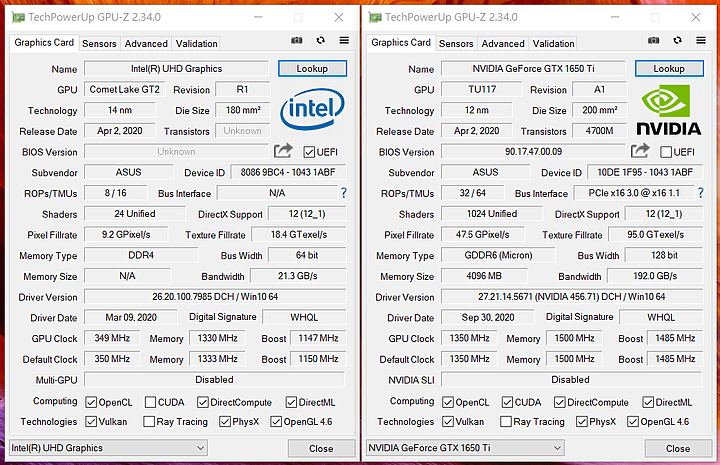Click NVIDIA SLI field showing Disabled
The width and height of the screenshot is (720, 465).
click(571, 380)
